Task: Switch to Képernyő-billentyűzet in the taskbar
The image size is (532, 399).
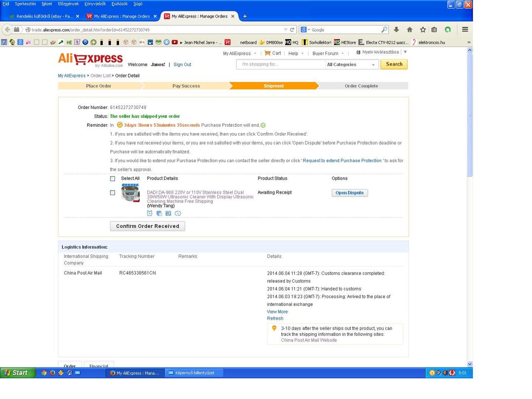Action: click(195, 373)
